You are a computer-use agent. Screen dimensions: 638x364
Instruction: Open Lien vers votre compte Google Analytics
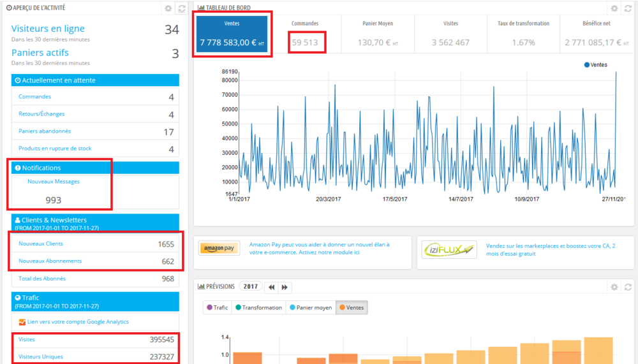[x=78, y=322]
